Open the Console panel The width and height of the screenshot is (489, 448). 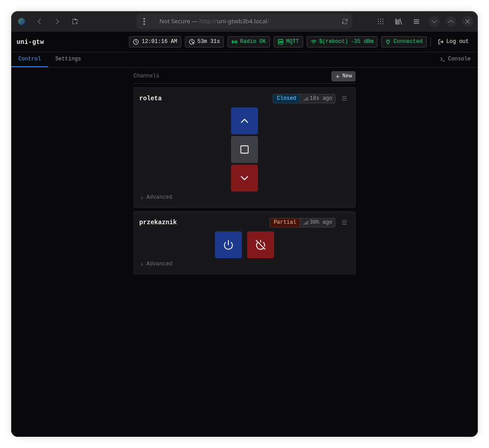(455, 59)
